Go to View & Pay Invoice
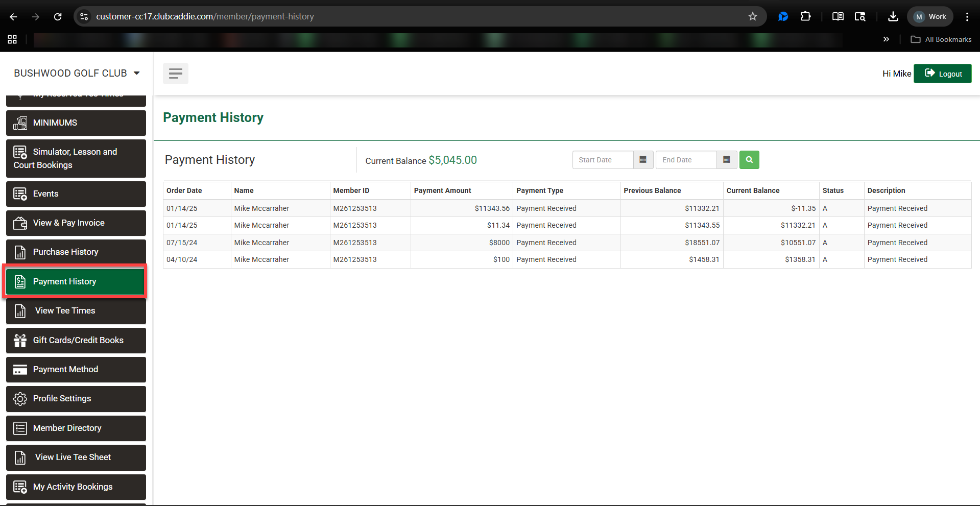Image resolution: width=980 pixels, height=506 pixels. click(x=76, y=223)
